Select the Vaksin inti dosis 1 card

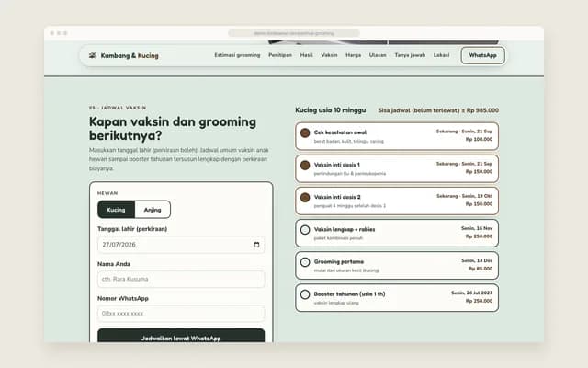397,168
